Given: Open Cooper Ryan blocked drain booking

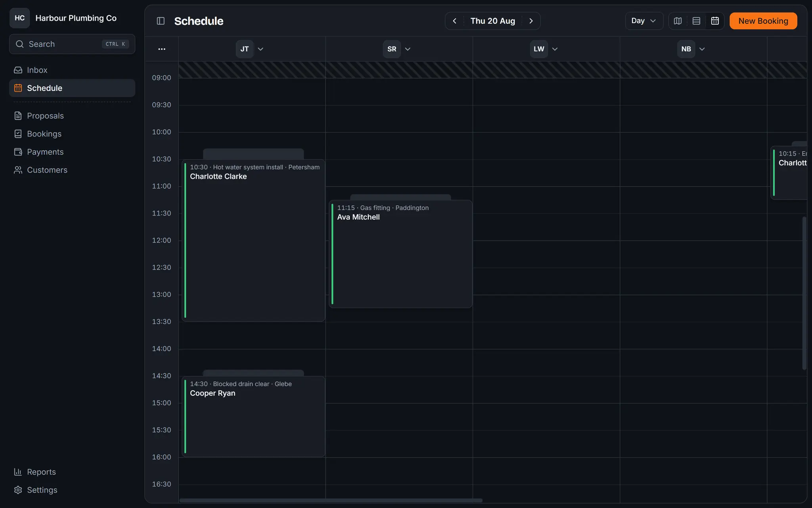Looking at the screenshot, I should (x=253, y=417).
